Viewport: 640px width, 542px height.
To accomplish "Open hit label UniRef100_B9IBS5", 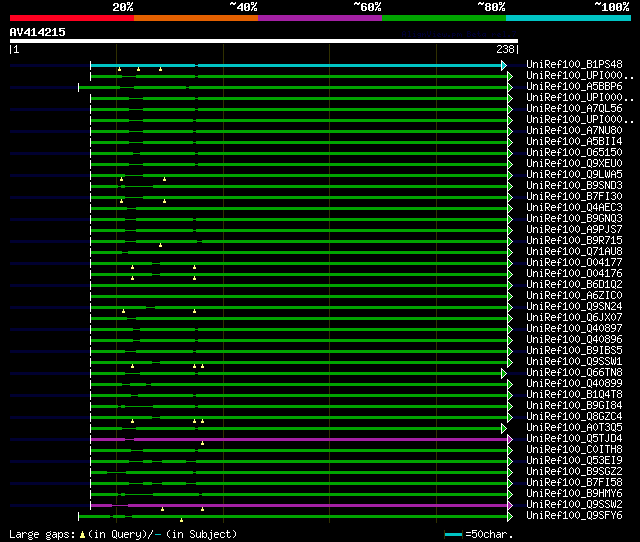I will point(574,351).
